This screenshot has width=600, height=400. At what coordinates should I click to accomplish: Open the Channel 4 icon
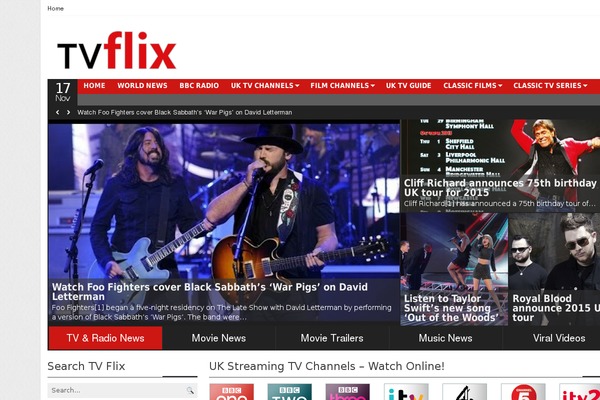coord(465,392)
